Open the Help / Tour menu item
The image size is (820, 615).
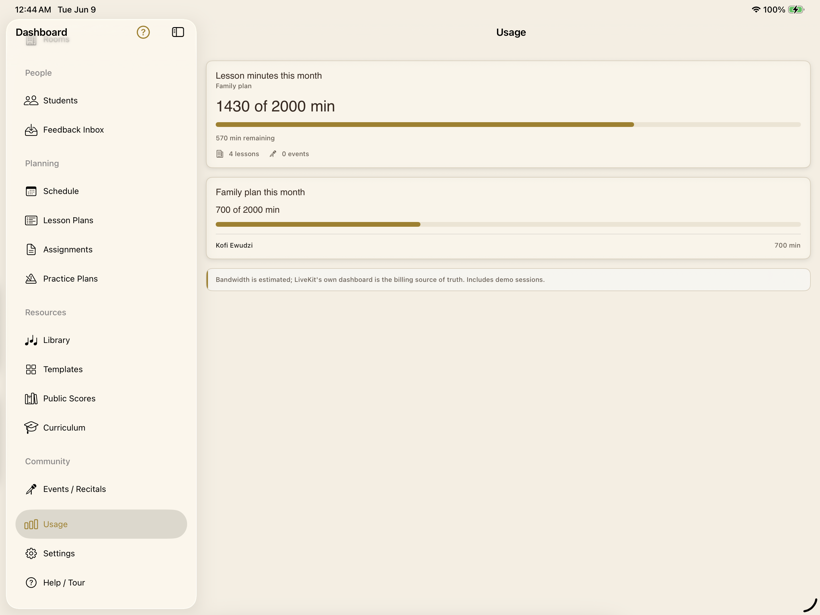click(101, 583)
